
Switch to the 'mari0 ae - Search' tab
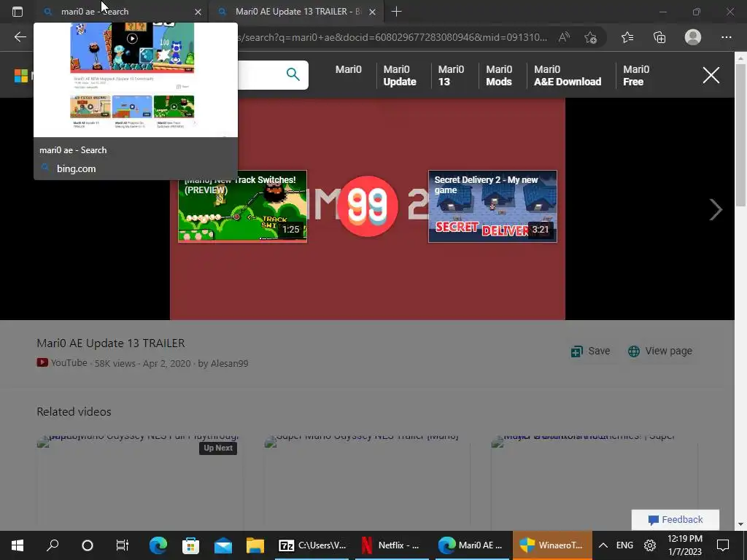click(x=122, y=12)
